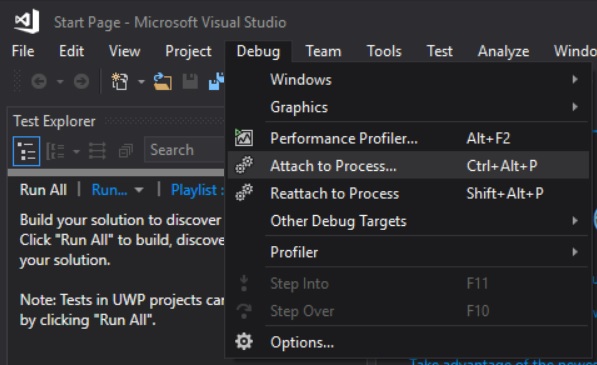Click the Reattach to Process gears icon
The image size is (597, 365).
(x=244, y=192)
